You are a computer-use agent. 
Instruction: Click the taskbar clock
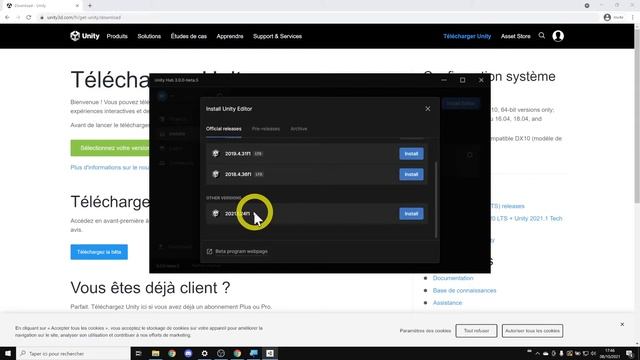[x=610, y=353]
